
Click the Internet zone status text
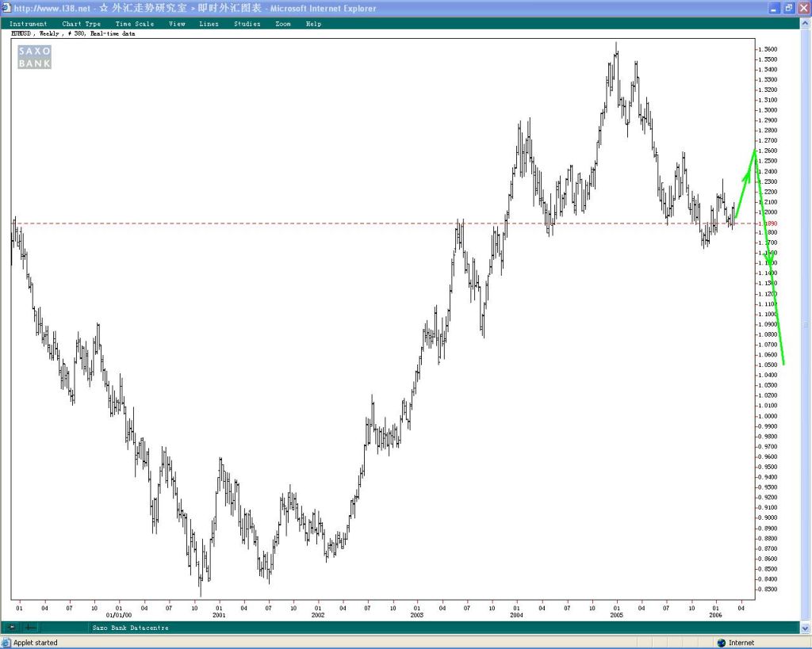[x=741, y=643]
